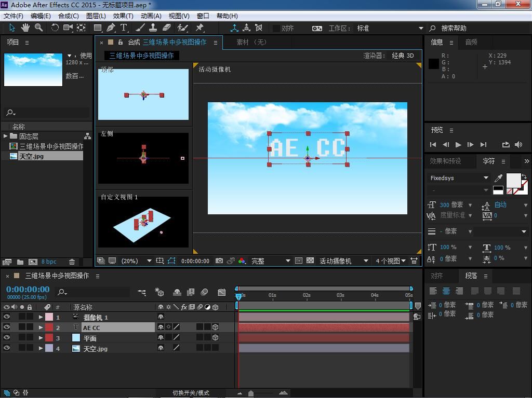Create new folder in Project panel
Viewport: 532px width, 398px height.
click(x=20, y=262)
